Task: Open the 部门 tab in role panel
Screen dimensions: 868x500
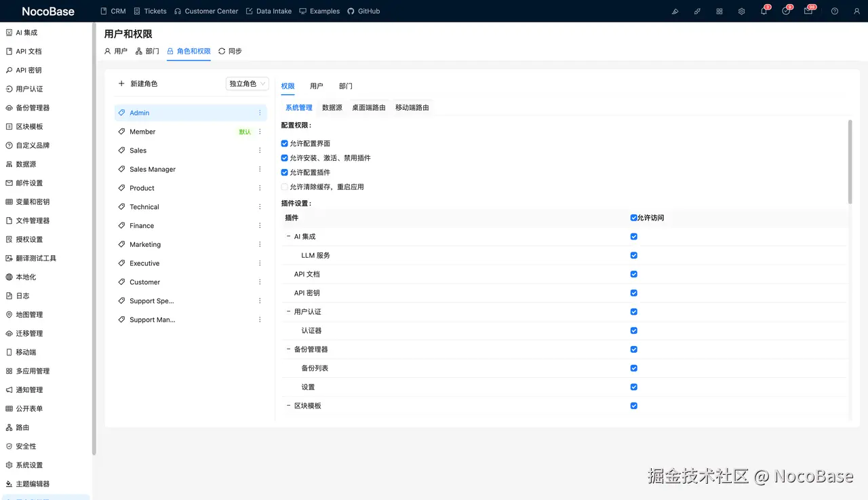Action: tap(346, 86)
